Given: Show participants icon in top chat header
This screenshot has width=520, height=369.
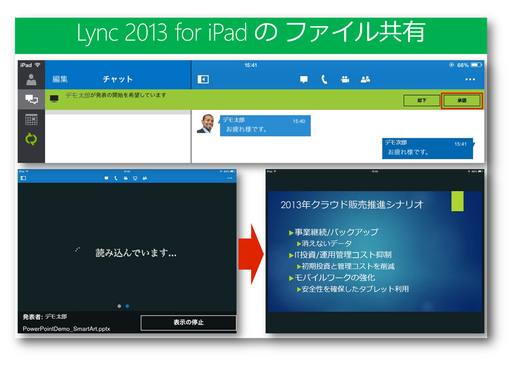Looking at the screenshot, I should [365, 79].
